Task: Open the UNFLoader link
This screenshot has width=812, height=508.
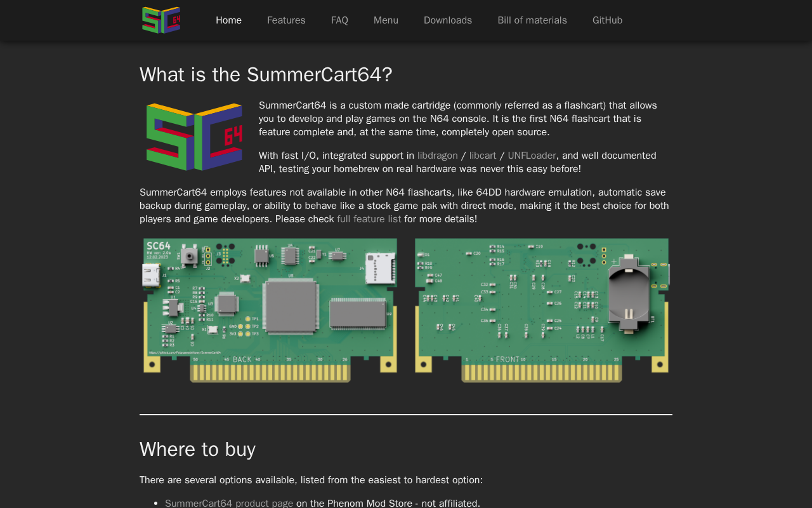Action: [532, 156]
